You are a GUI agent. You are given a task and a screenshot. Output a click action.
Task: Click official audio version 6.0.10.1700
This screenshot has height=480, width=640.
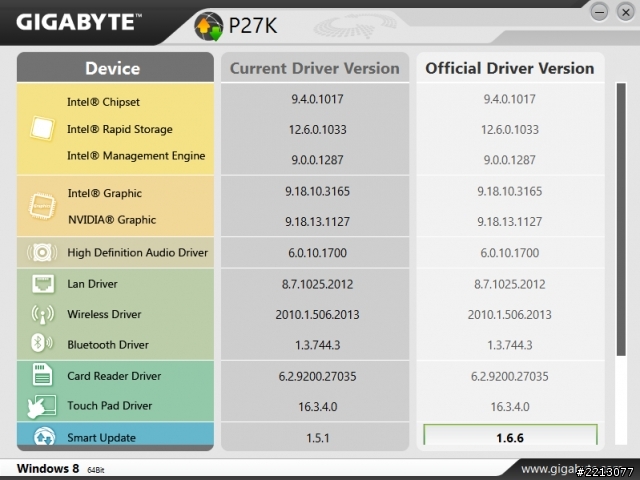[510, 253]
